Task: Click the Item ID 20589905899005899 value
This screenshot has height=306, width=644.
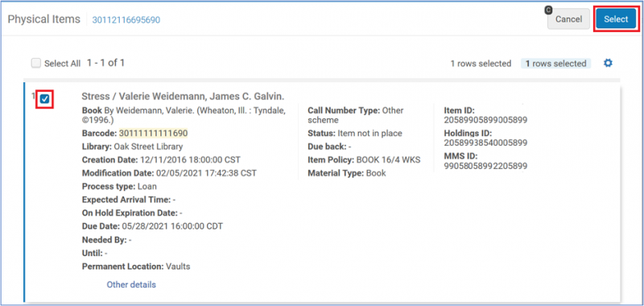Action: (485, 120)
